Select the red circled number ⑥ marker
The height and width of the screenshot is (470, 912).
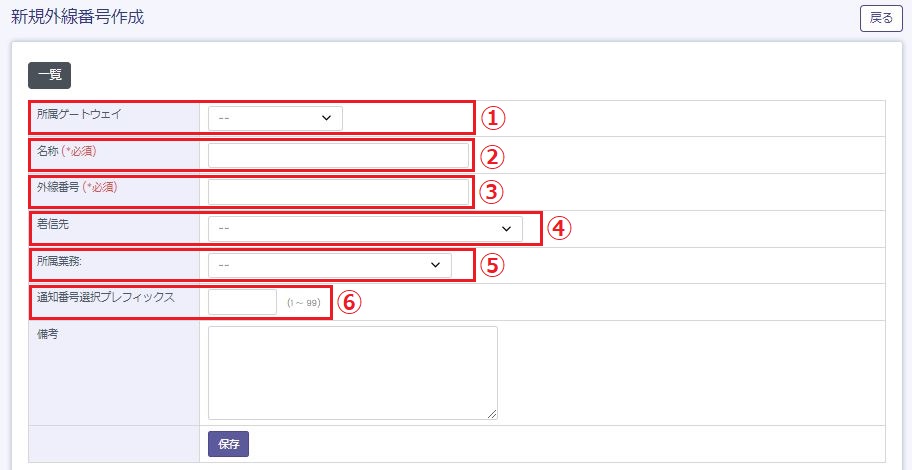[347, 302]
